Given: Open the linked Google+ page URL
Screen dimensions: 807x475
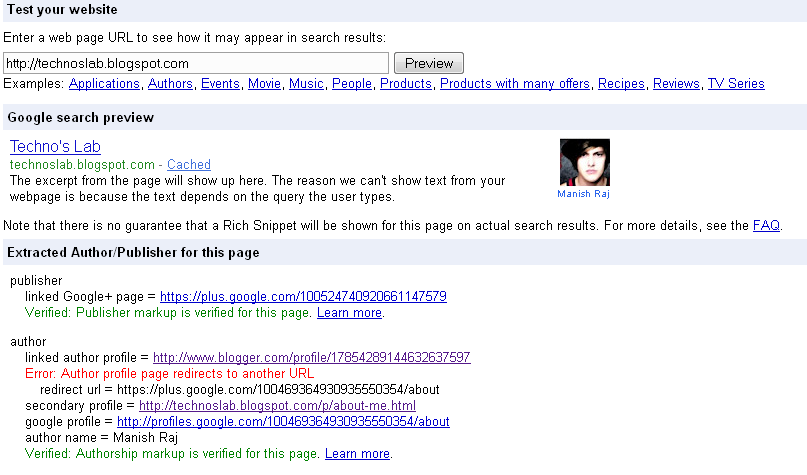Looking at the screenshot, I should [303, 296].
